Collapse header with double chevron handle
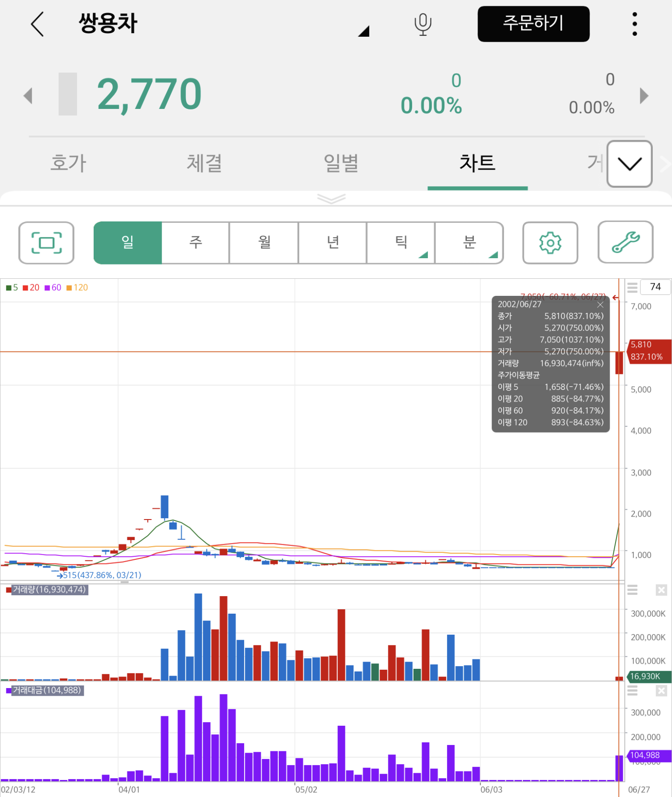Screen dimensions: 672x797 click(331, 198)
